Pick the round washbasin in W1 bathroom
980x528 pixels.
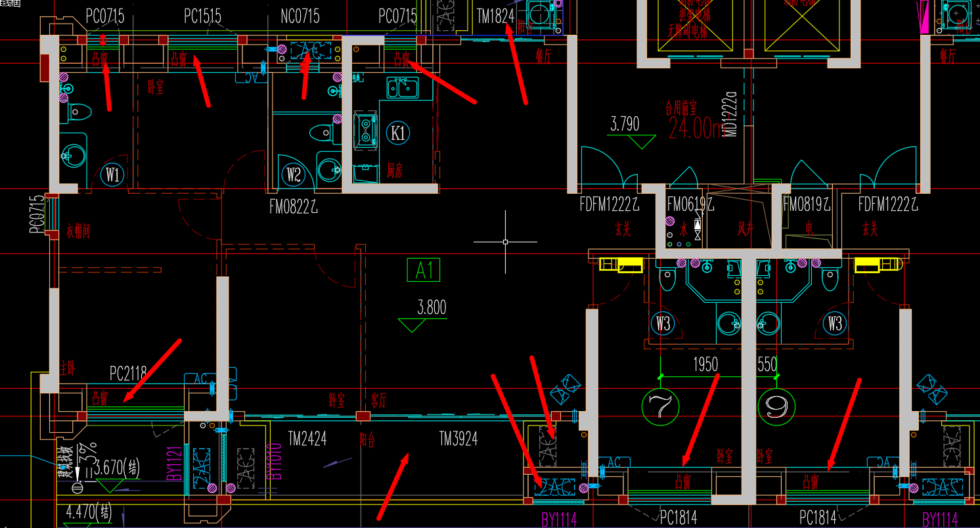[x=74, y=157]
